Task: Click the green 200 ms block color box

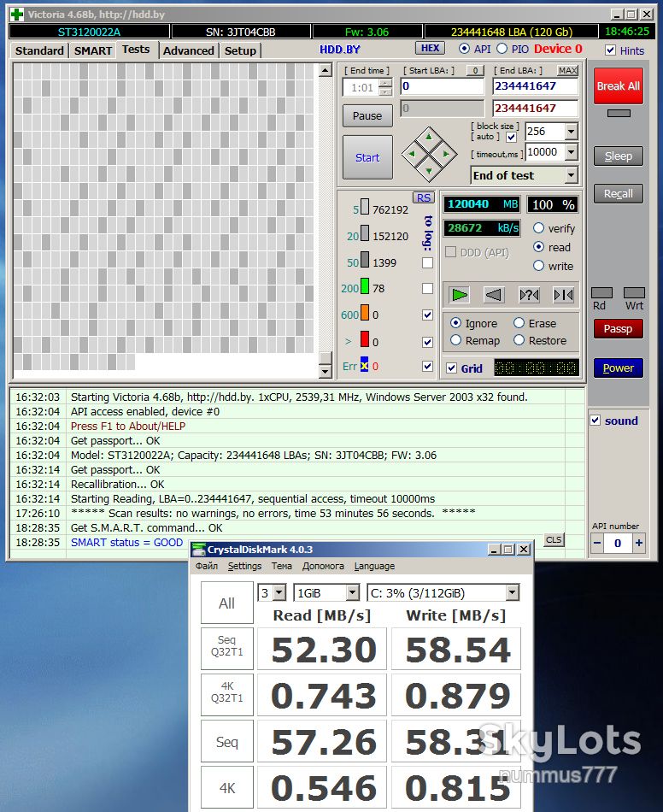Action: [364, 286]
